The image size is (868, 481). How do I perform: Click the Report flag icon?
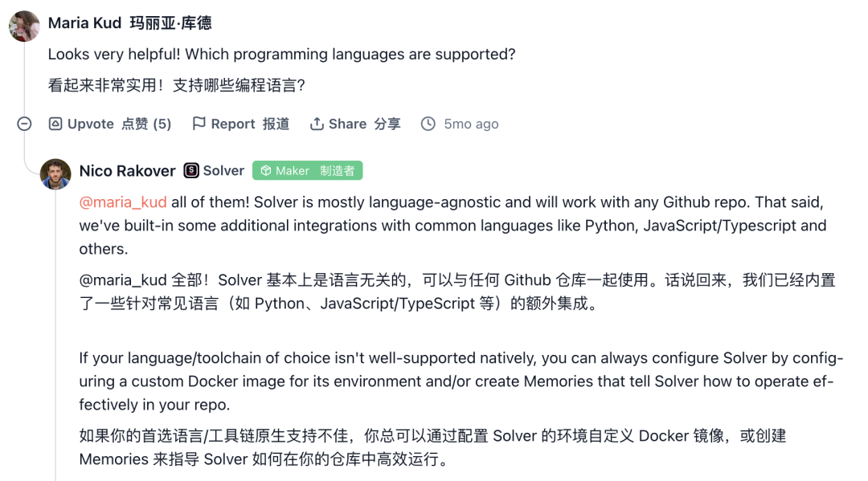[x=199, y=124]
